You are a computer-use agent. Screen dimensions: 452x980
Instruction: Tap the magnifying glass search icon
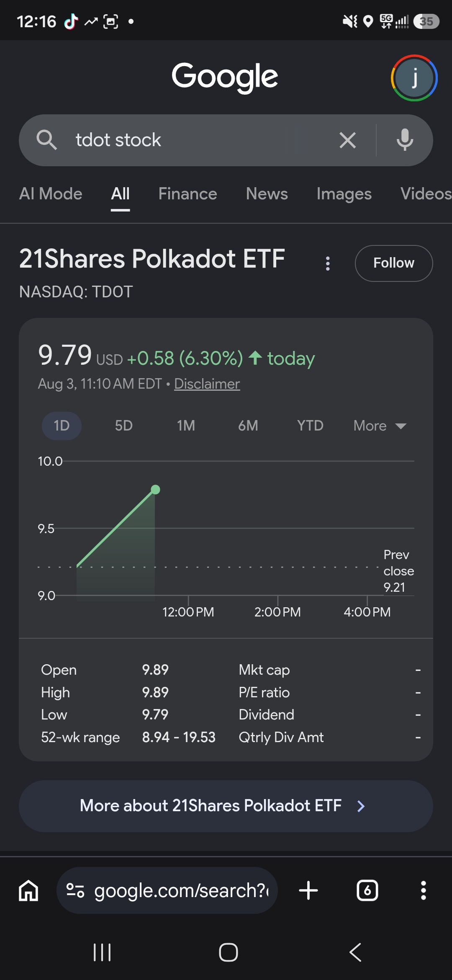point(46,140)
